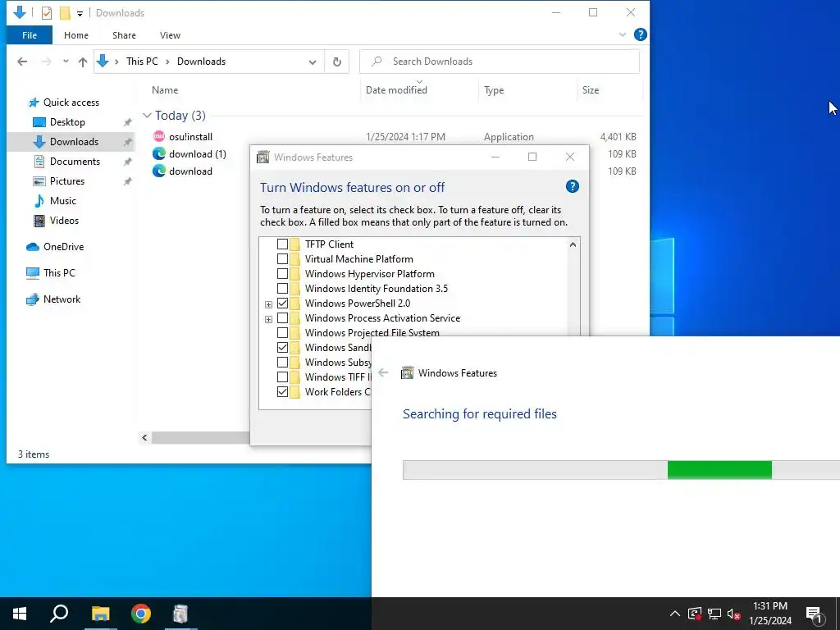Expand Windows PowerShell 2.0 tree node

pyautogui.click(x=268, y=304)
